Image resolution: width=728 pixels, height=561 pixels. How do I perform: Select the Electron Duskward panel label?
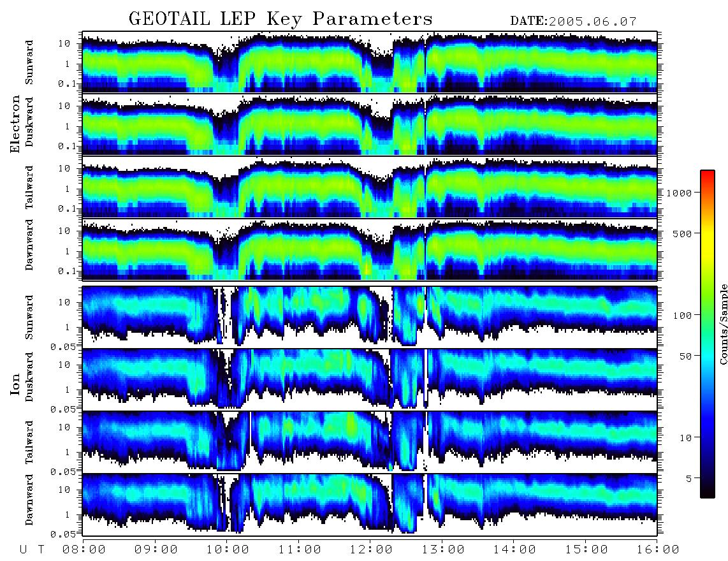coord(29,122)
